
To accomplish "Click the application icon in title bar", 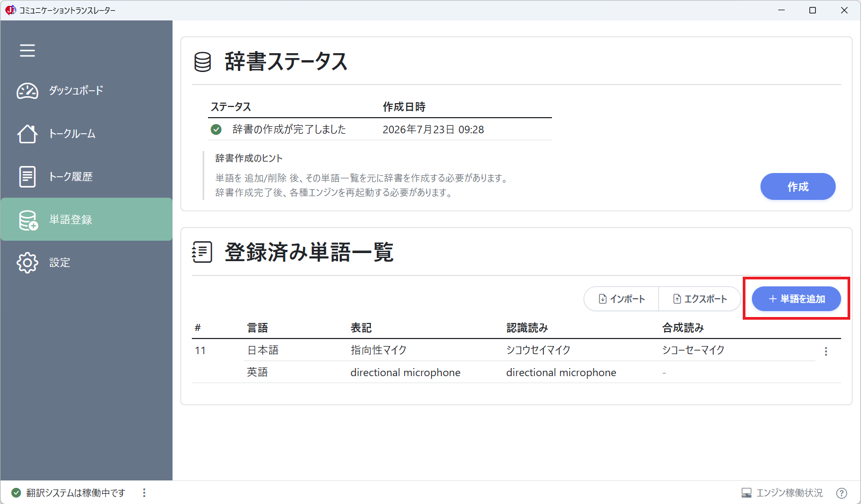I will pos(10,10).
